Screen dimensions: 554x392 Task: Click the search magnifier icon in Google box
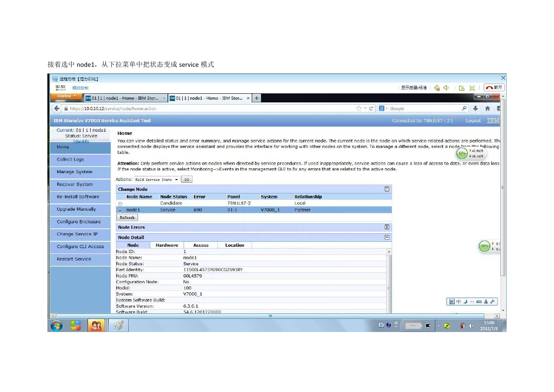click(465, 108)
